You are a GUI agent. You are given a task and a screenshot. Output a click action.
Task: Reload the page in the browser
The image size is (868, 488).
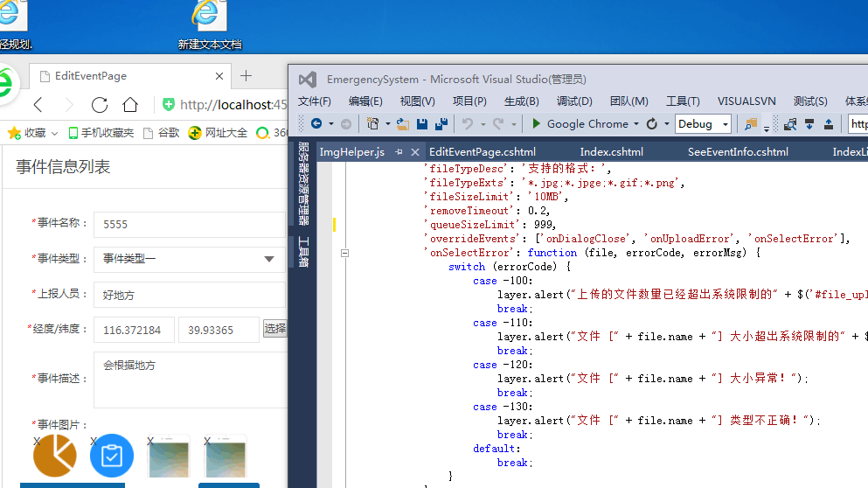pos(100,105)
